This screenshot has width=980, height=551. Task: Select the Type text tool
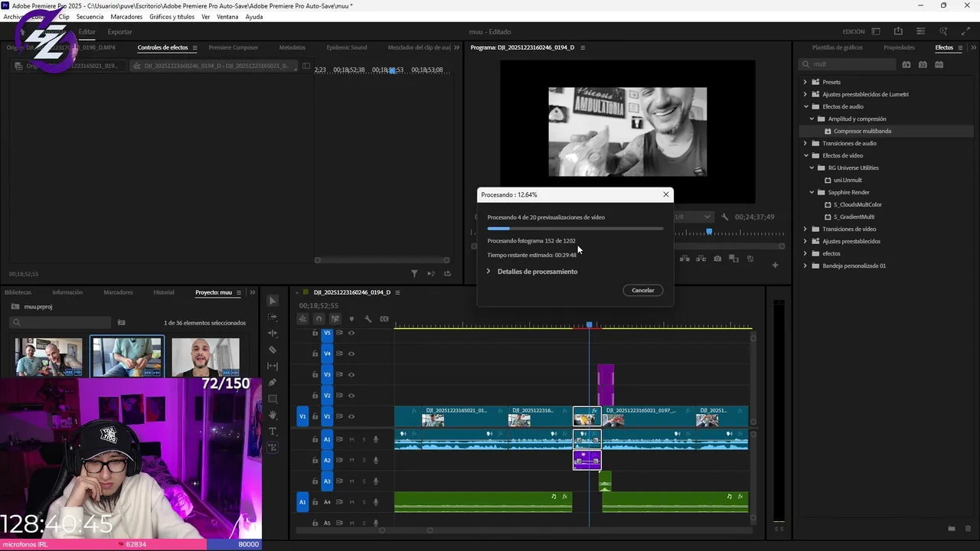[x=273, y=432]
